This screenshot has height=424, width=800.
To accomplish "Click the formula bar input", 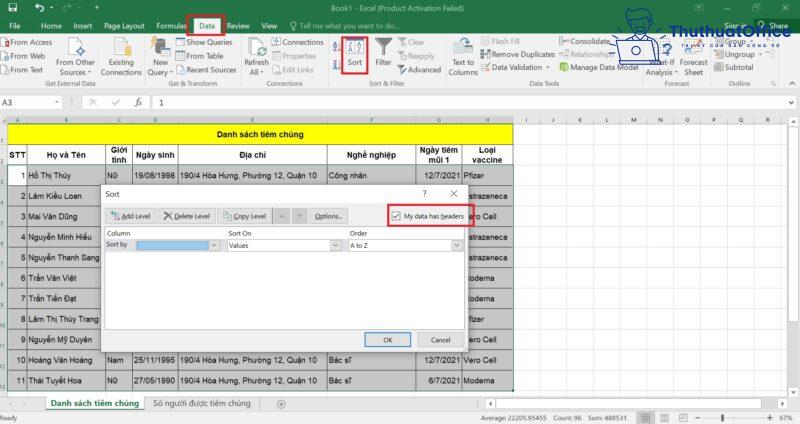I will tap(469, 103).
